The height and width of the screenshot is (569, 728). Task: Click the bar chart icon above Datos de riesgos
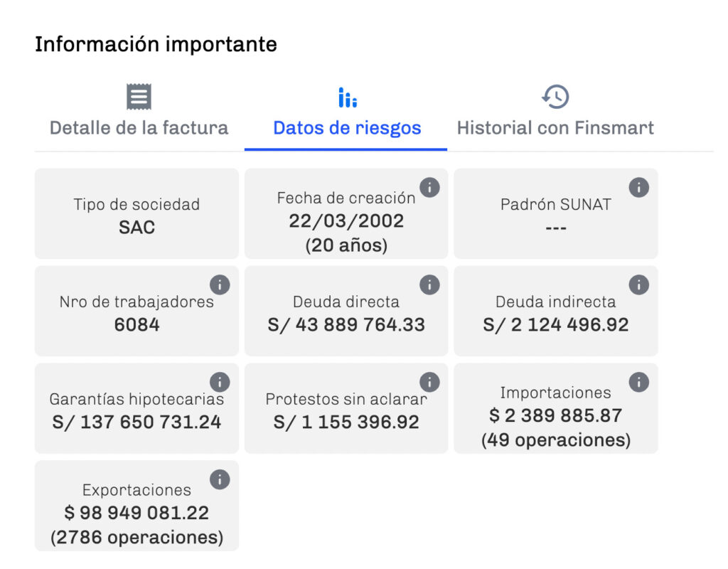tap(347, 97)
